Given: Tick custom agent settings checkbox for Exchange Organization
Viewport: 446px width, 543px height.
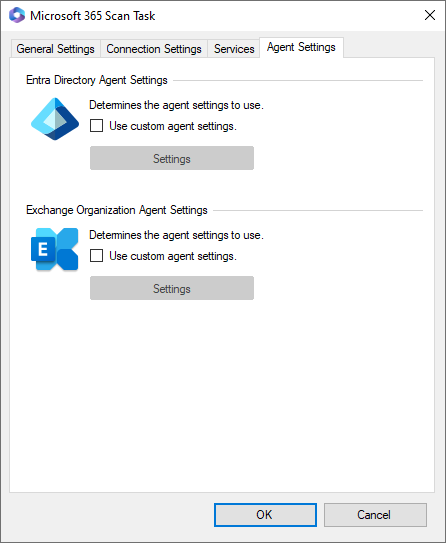Looking at the screenshot, I should point(96,256).
